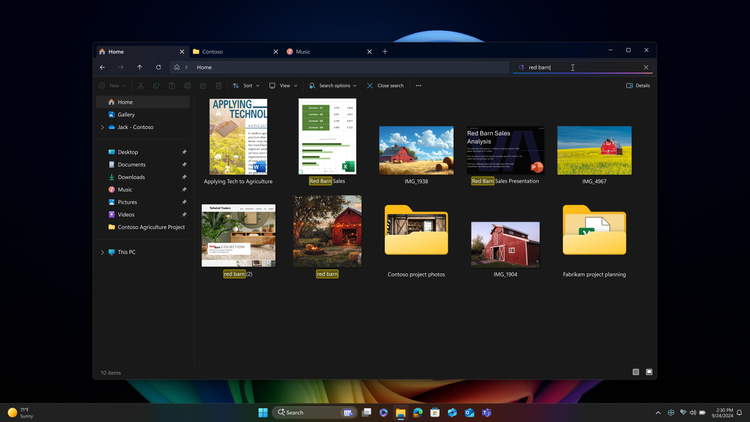Click the Back navigation arrow
The width and height of the screenshot is (750, 422).
102,67
